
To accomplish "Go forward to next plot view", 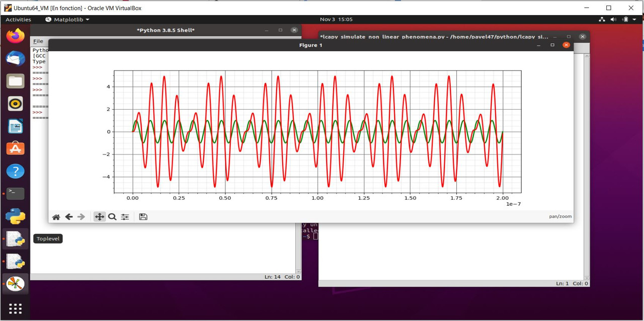I will (81, 217).
